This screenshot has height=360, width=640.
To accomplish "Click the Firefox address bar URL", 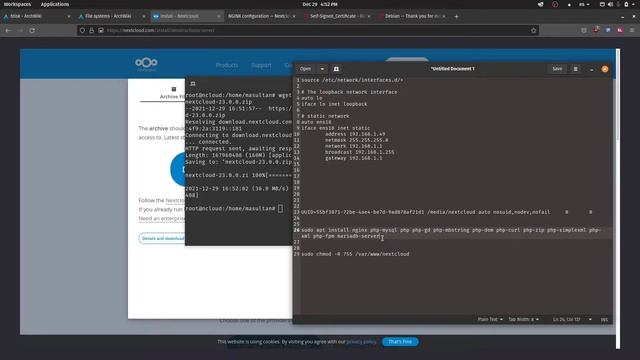I will pos(160,30).
